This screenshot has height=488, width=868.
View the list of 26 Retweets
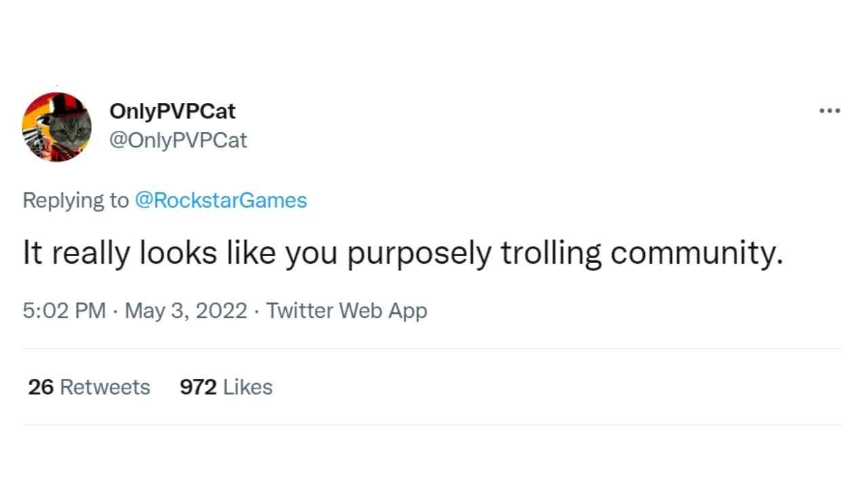click(89, 387)
